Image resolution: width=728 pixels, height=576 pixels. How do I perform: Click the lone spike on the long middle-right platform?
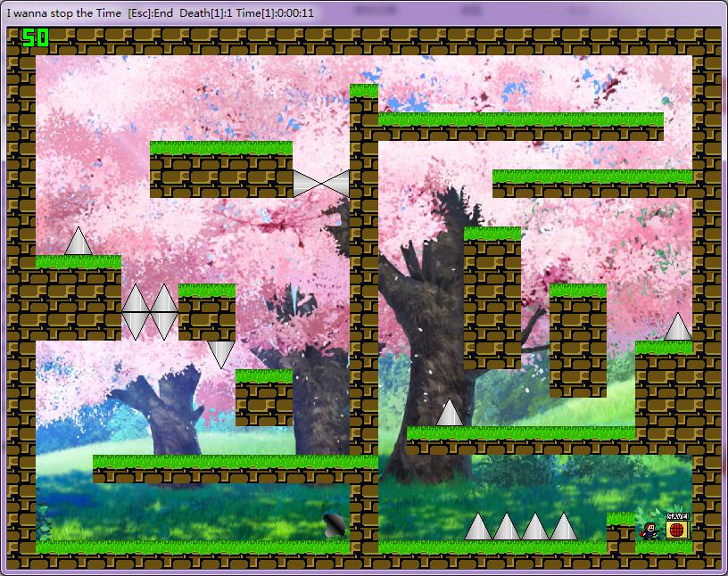pos(450,412)
